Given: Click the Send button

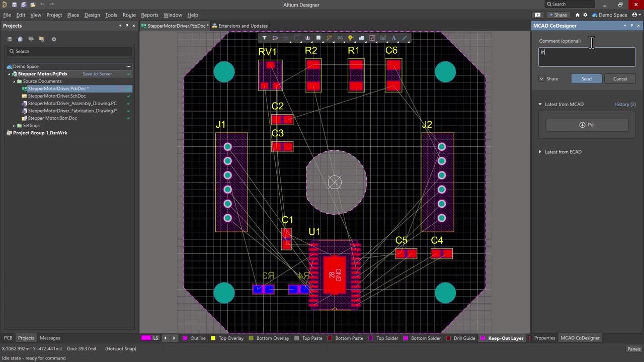Looking at the screenshot, I should coord(587,79).
